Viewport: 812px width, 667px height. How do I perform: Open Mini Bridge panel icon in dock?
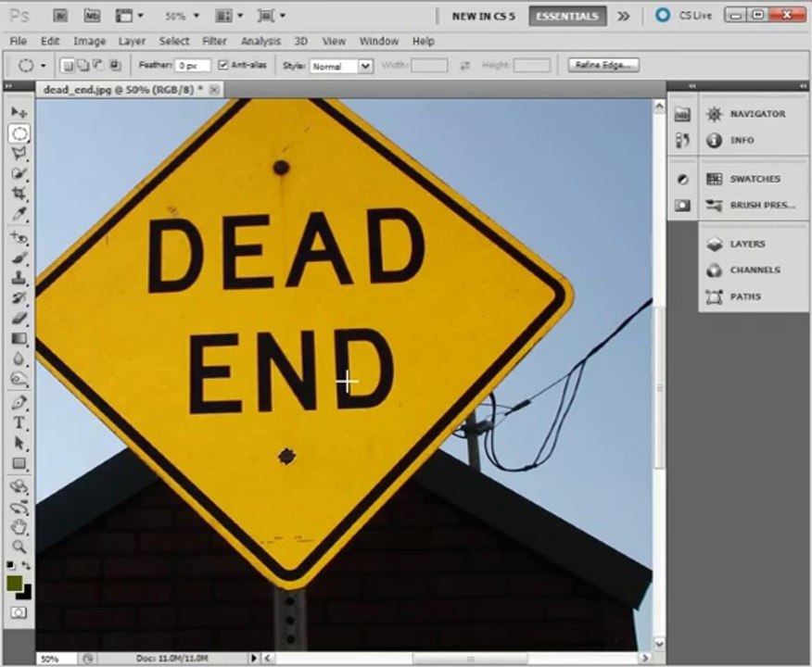682,114
